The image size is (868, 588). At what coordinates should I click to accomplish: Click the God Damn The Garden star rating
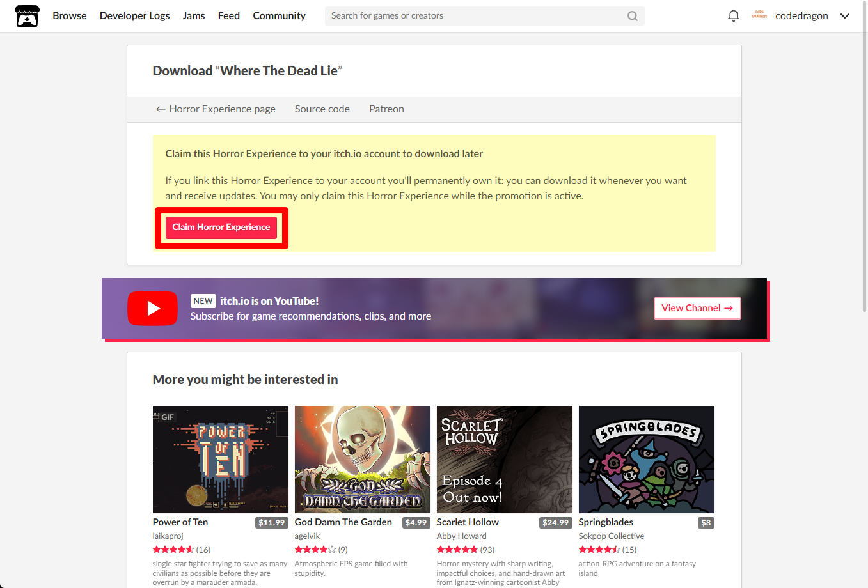coord(315,550)
